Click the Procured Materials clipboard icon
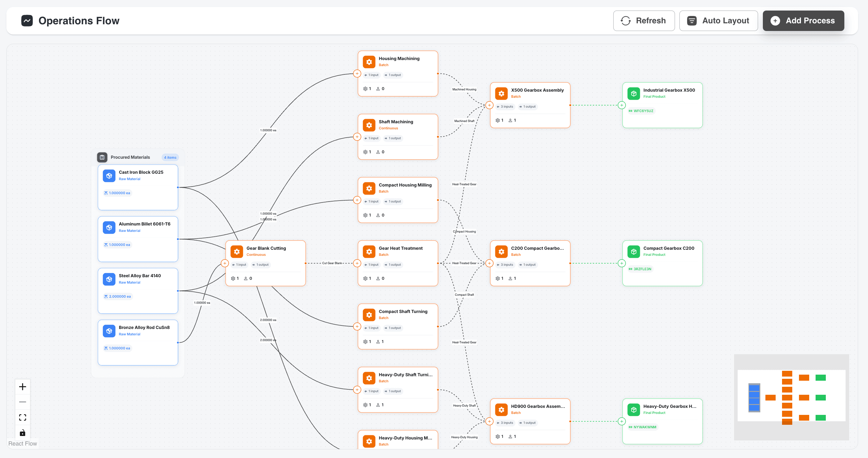This screenshot has height=458, width=868. click(x=102, y=157)
